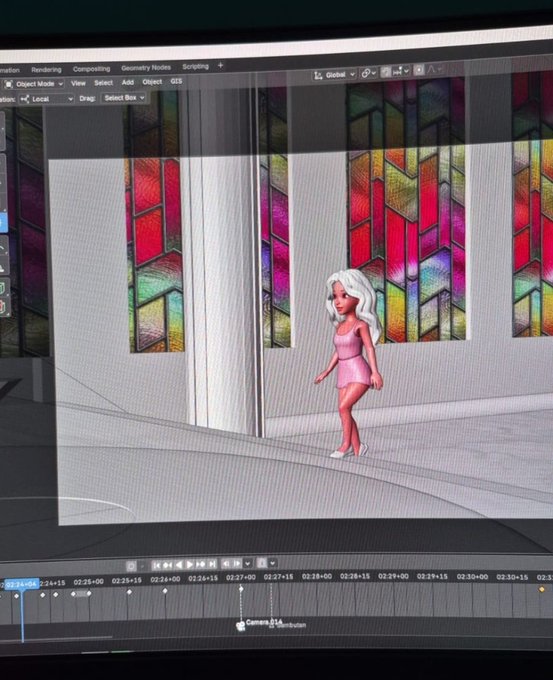The height and width of the screenshot is (680, 553).
Task: Switch to the Compositing workspace tab
Action: pos(91,69)
